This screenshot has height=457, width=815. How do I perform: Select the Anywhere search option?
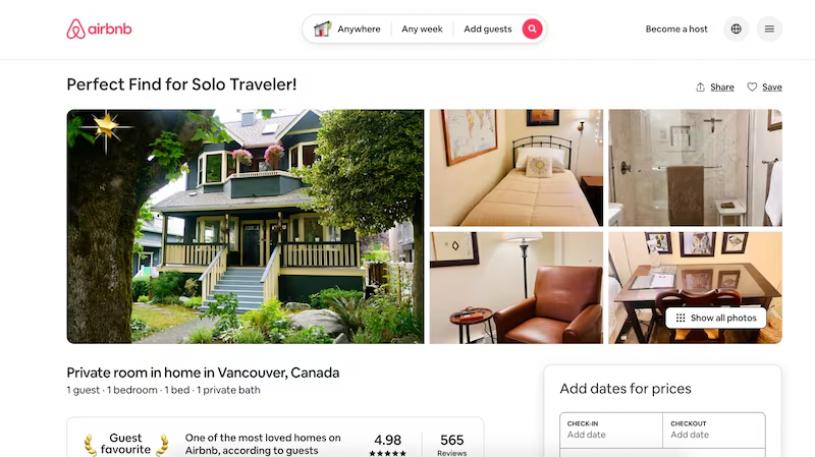(359, 29)
